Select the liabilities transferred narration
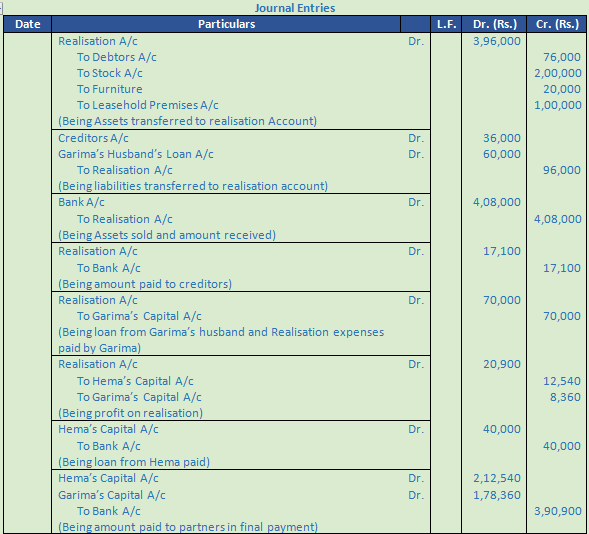This screenshot has width=589, height=534. [193, 186]
